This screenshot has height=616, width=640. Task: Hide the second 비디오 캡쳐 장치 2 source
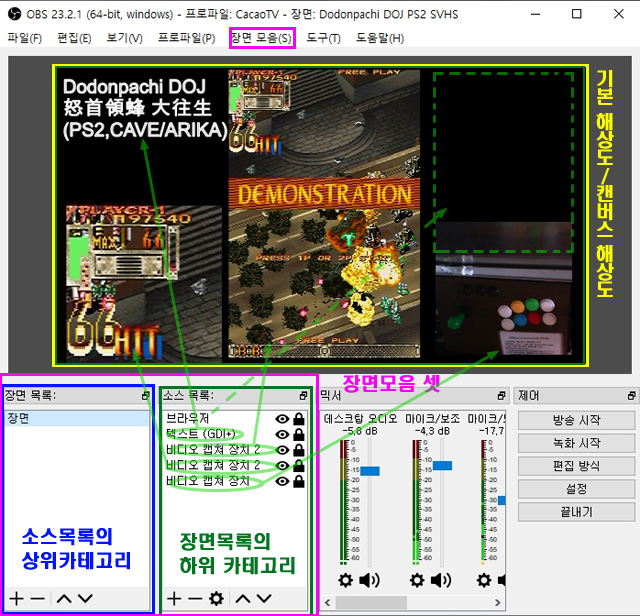coord(282,466)
